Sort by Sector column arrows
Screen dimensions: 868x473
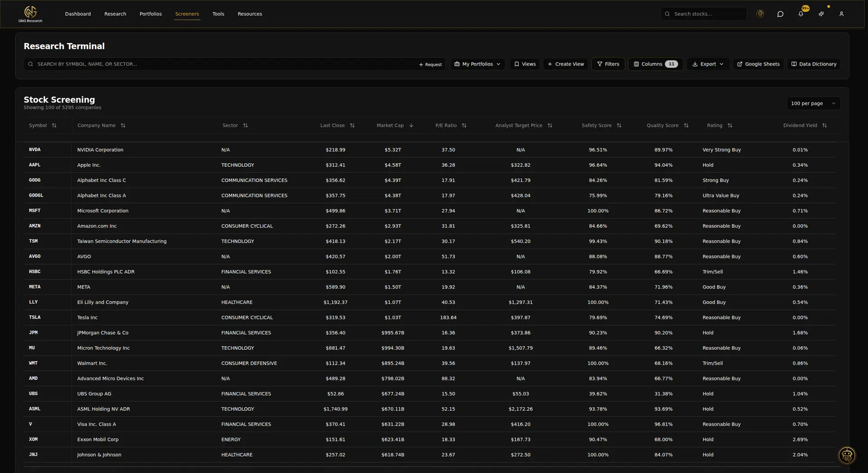point(245,126)
